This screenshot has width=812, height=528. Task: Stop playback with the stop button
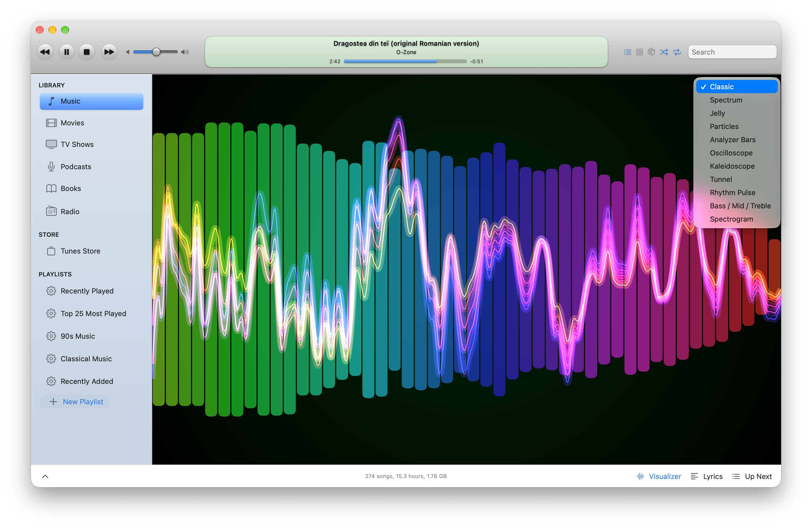pos(87,52)
